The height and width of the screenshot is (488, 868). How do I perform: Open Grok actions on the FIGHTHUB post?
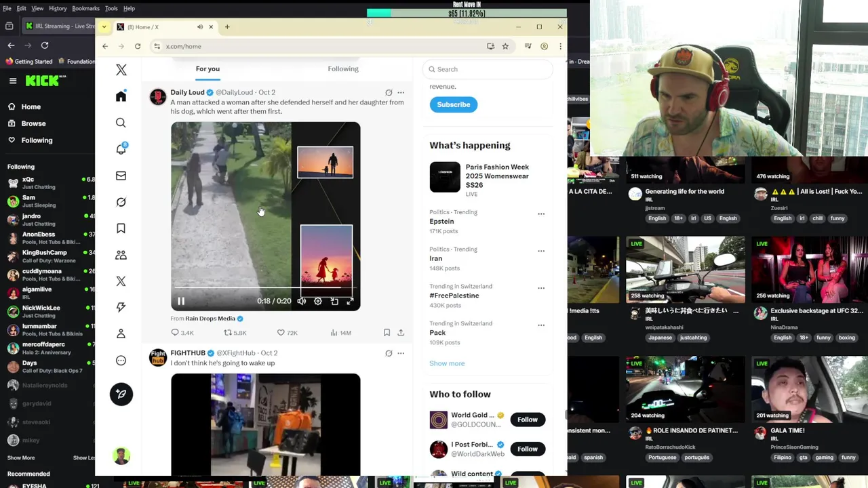389,353
